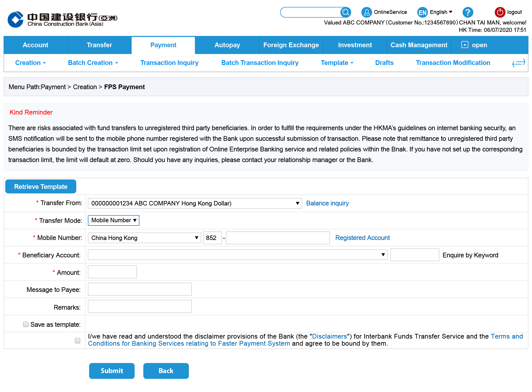Open the Autopay tab
The image size is (532, 392).
[227, 45]
